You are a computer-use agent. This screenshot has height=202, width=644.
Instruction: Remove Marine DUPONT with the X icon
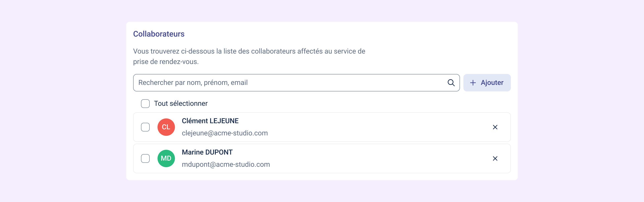pyautogui.click(x=495, y=158)
